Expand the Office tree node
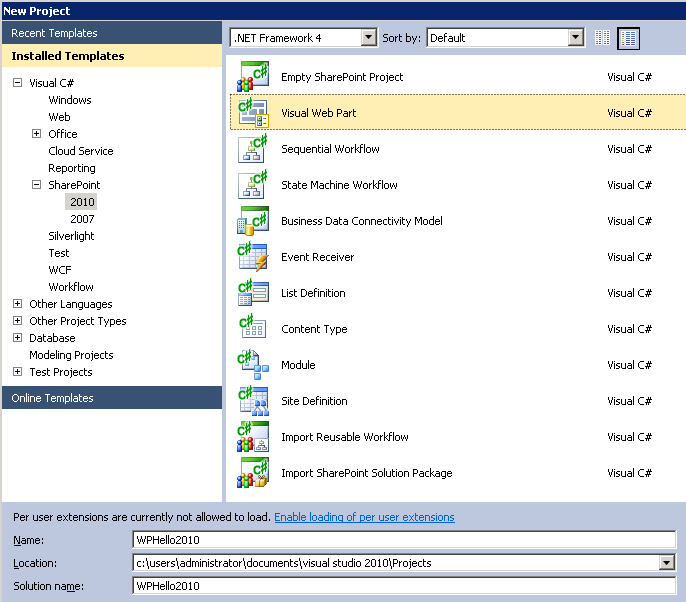 point(37,133)
